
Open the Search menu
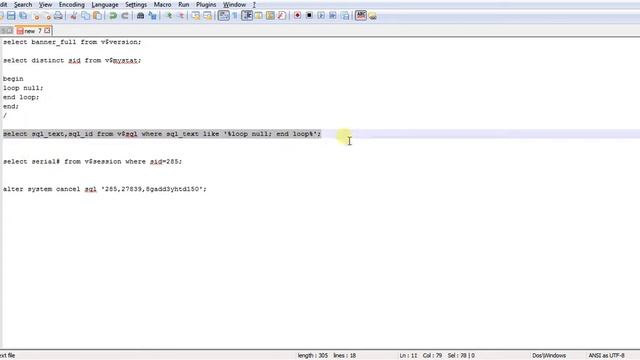(x=23, y=4)
